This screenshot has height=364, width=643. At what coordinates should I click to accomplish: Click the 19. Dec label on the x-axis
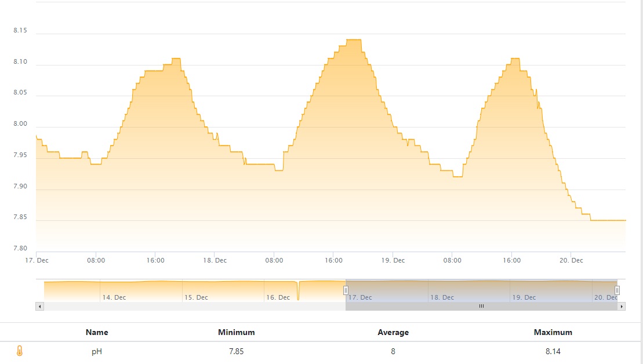pos(393,260)
